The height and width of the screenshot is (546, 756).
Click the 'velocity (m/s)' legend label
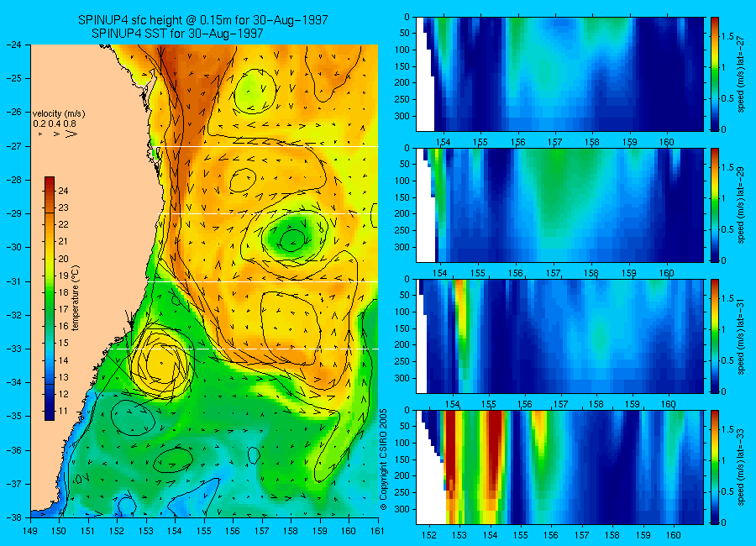(x=59, y=114)
